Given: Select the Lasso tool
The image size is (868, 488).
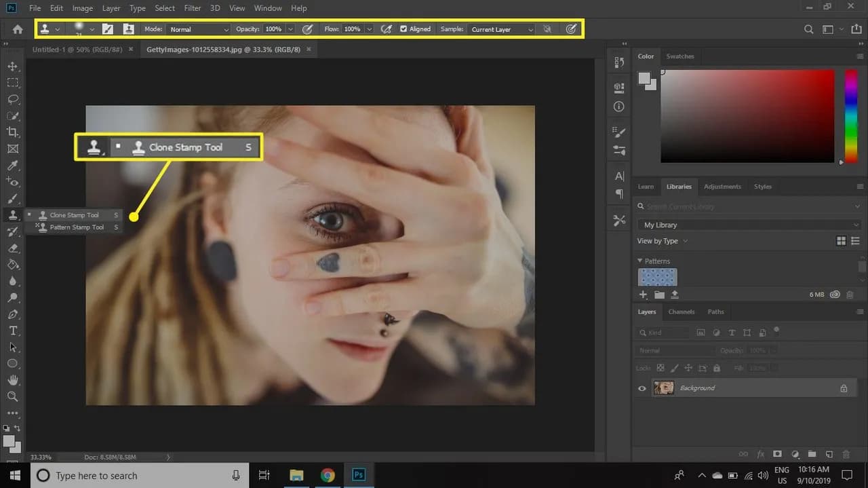Looking at the screenshot, I should (x=13, y=99).
